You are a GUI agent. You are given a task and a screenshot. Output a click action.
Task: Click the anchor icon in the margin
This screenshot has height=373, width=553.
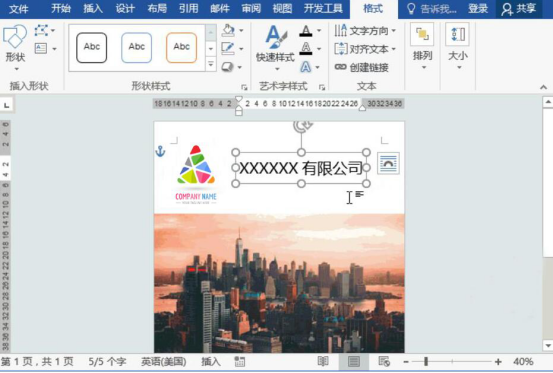click(x=160, y=151)
